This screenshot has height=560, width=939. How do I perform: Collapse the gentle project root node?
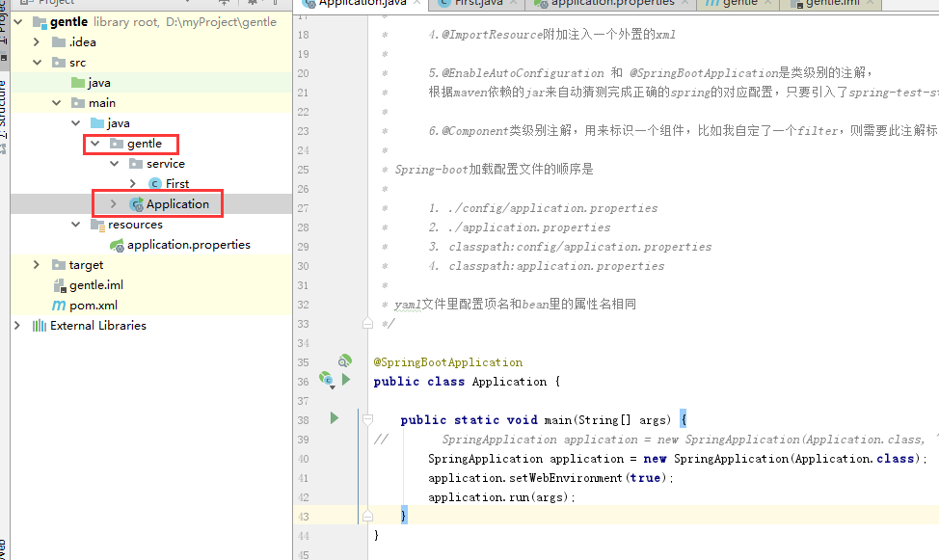point(18,22)
